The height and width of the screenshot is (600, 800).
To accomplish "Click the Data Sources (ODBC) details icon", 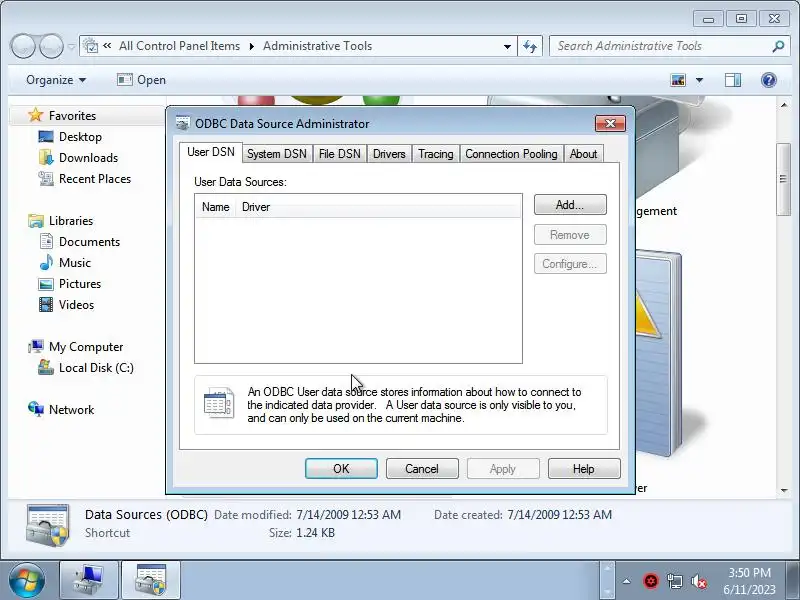I will [x=47, y=524].
